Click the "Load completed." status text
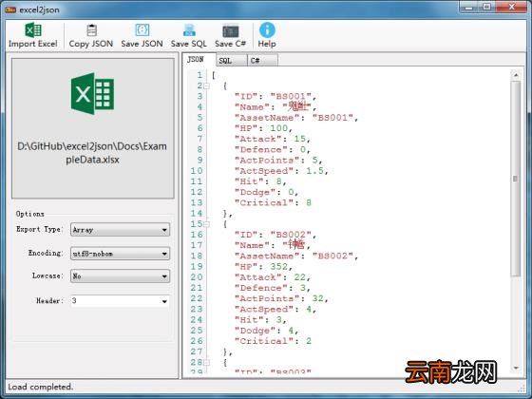 40,387
